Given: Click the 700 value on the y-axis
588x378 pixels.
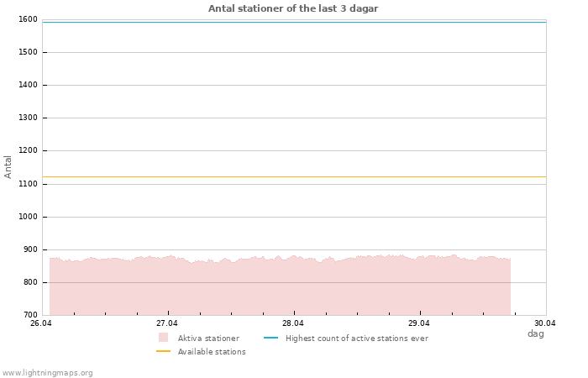Looking at the screenshot, I should pyautogui.click(x=29, y=315).
